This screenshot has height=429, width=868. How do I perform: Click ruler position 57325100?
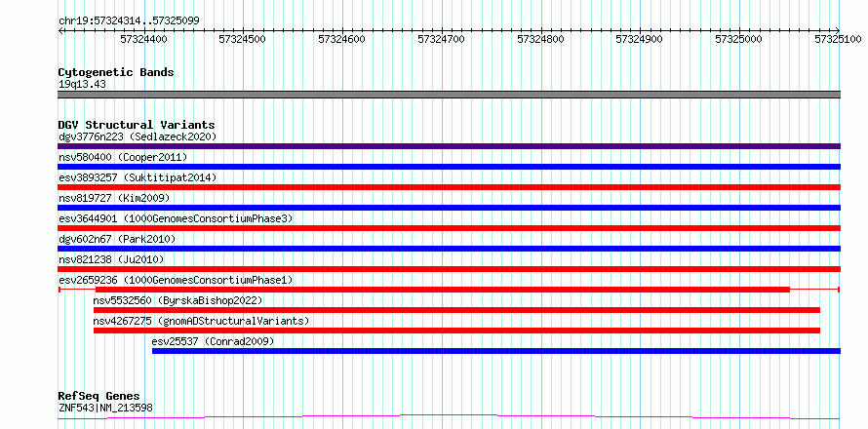point(838,39)
